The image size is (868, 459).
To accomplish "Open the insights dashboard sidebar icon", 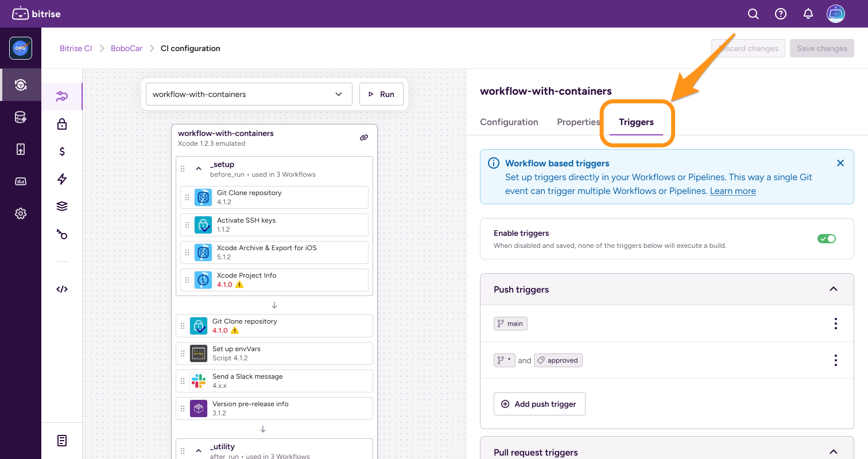I will [x=21, y=181].
